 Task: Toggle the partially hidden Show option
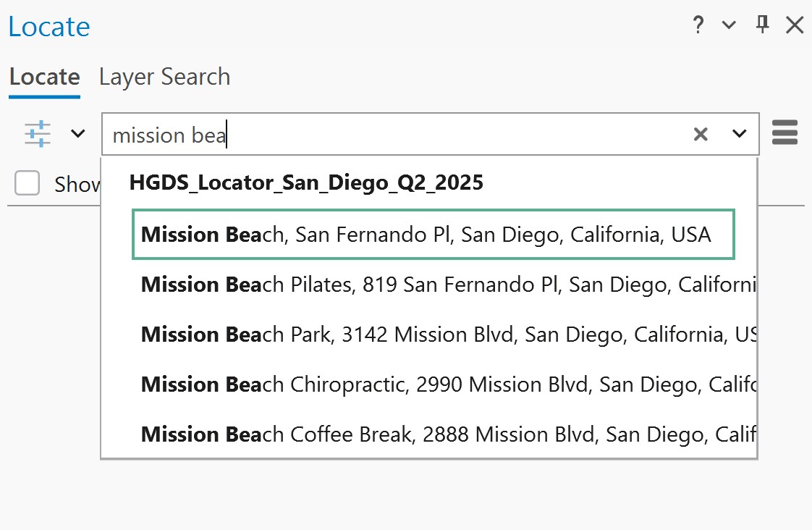pos(27,183)
